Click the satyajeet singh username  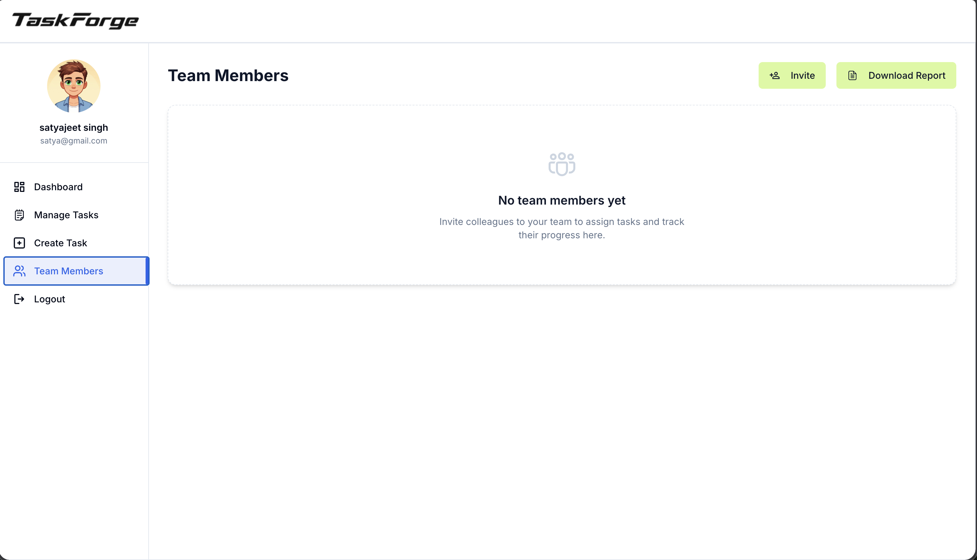tap(74, 128)
